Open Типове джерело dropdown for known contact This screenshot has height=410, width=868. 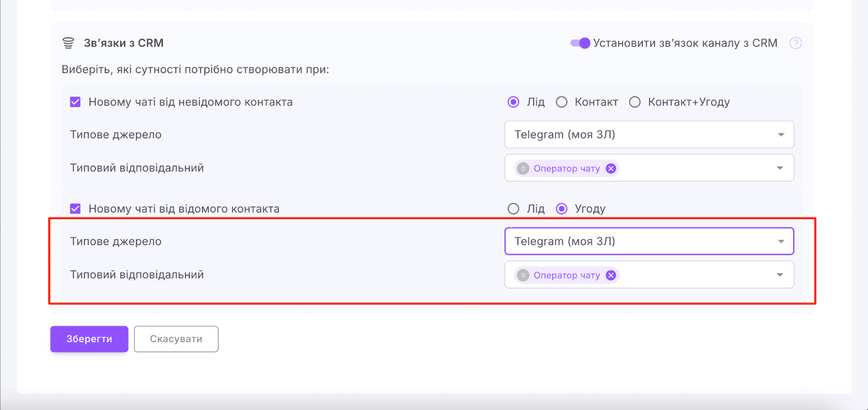coord(649,241)
